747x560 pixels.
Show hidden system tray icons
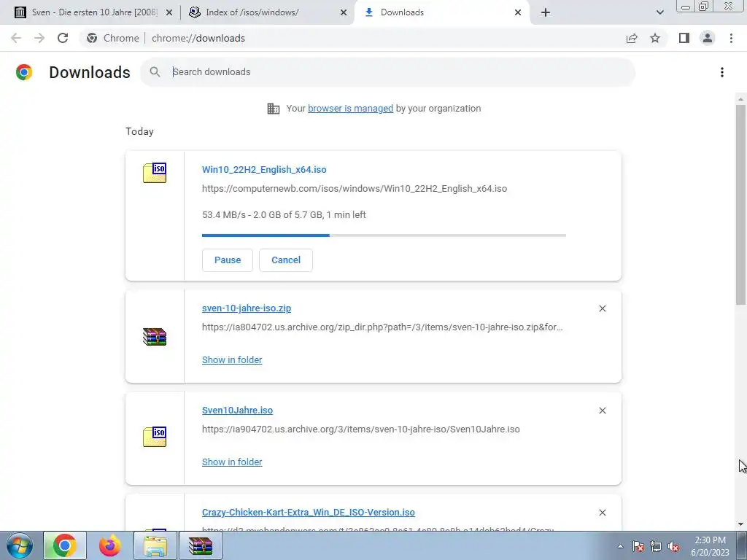[620, 546]
